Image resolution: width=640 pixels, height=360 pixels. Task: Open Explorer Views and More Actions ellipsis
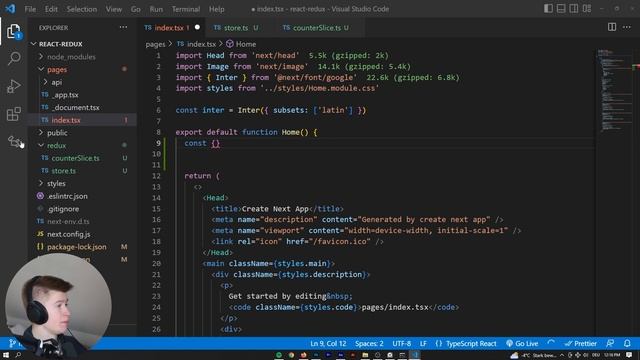(123, 27)
